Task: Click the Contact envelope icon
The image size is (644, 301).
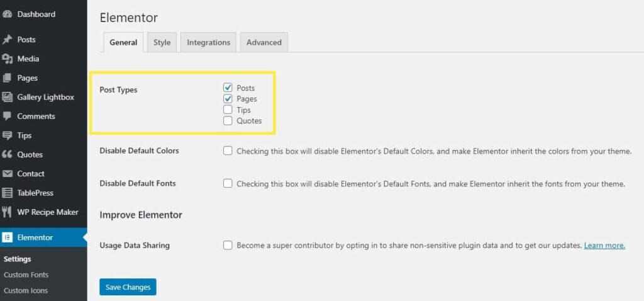Action: pos(7,174)
